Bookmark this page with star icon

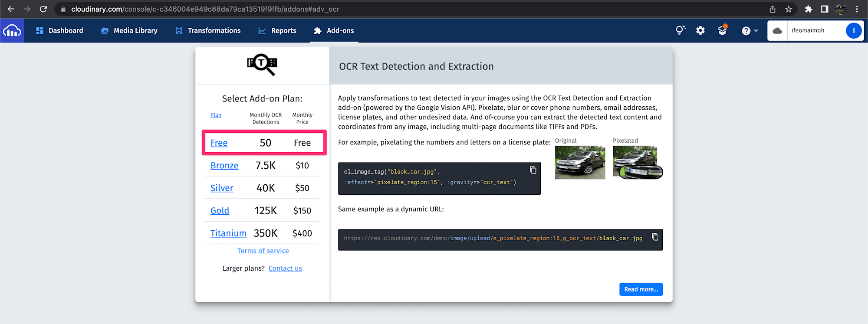[789, 9]
